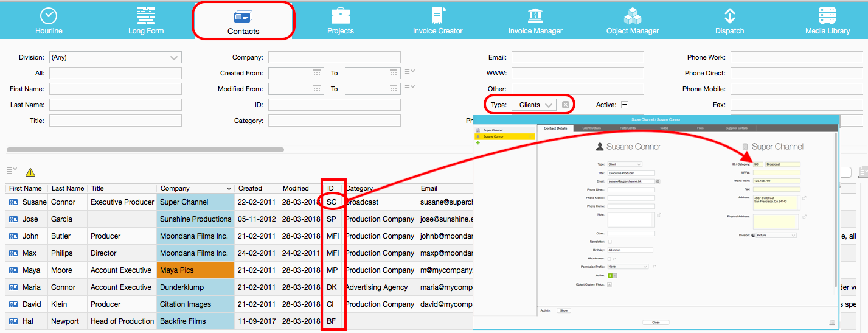Viewport: 868px width, 333px height.
Task: Switch to Files tab in popup
Action: coord(700,128)
